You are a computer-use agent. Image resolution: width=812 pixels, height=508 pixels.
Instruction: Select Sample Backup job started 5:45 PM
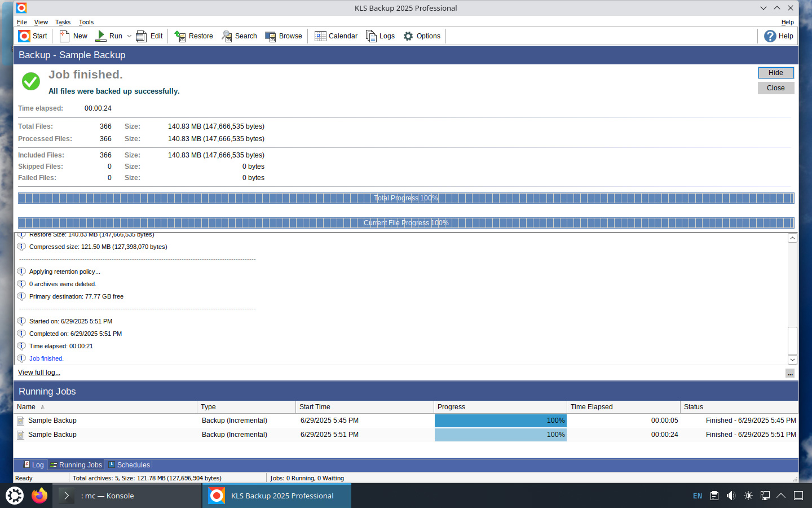tap(406, 421)
